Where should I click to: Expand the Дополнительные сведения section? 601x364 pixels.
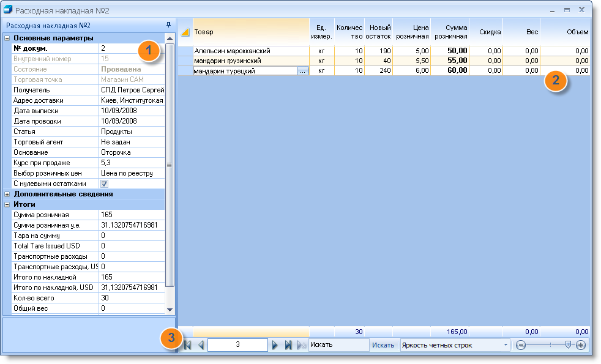pos(7,194)
